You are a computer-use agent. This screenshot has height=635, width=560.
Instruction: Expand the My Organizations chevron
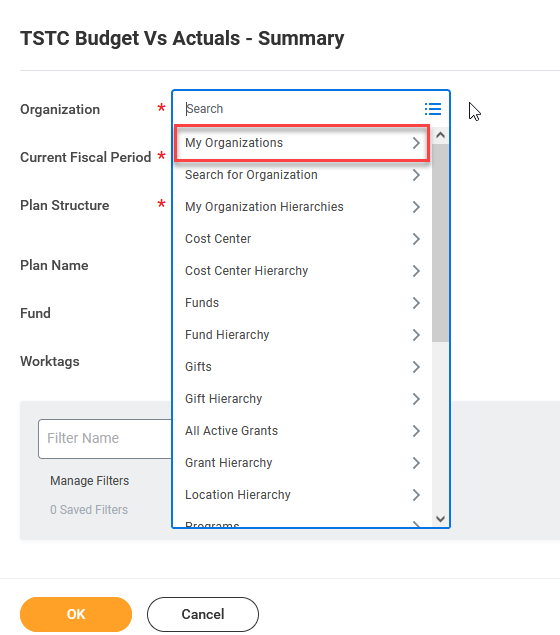[416, 143]
